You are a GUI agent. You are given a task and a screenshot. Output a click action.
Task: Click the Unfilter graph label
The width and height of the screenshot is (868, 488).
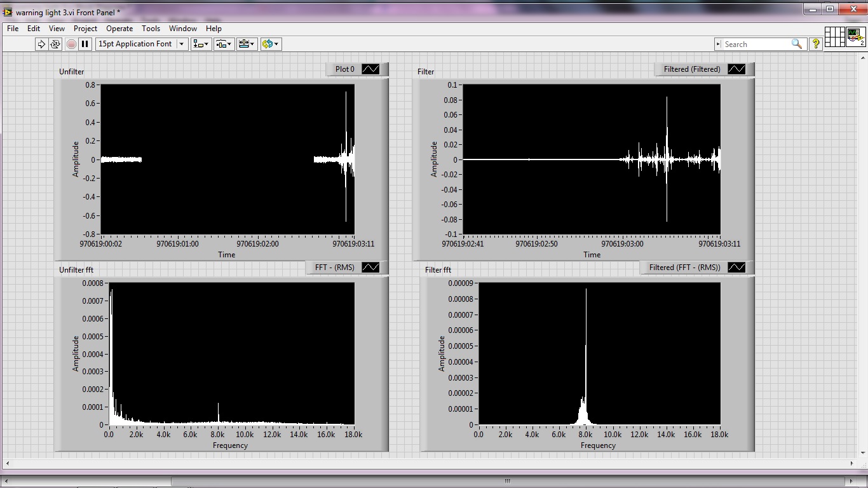[72, 72]
